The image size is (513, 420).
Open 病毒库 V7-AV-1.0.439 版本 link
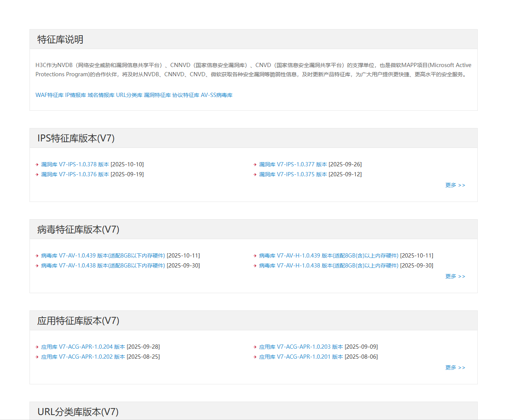(x=103, y=256)
